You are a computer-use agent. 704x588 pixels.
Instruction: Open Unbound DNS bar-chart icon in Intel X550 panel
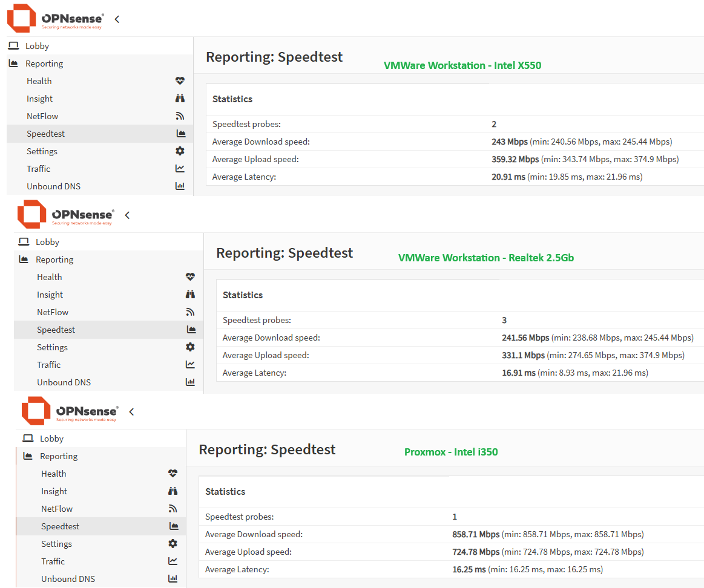[180, 186]
